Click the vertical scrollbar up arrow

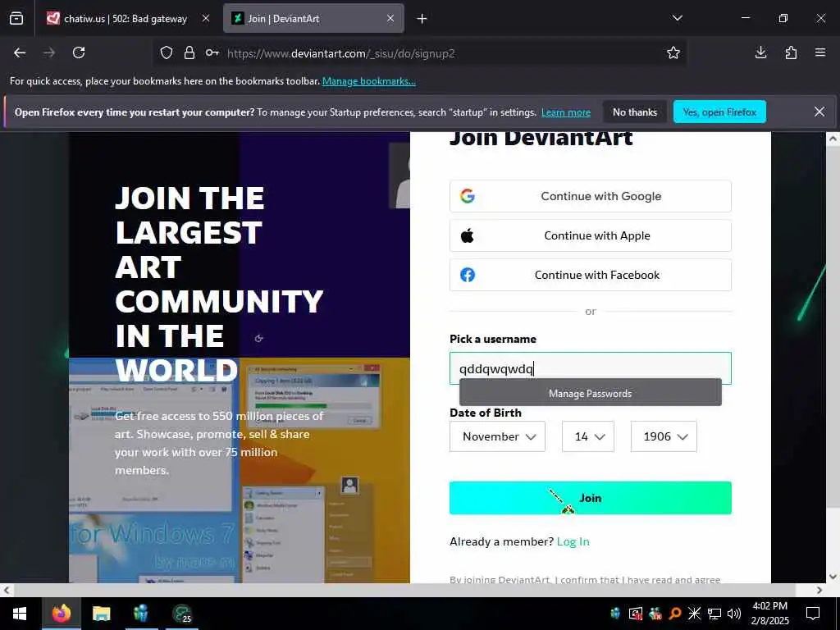833,138
